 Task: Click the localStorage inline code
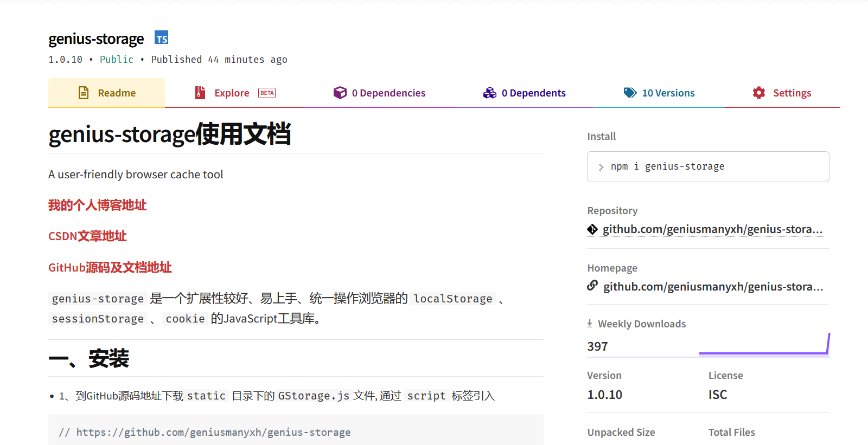coord(453,299)
